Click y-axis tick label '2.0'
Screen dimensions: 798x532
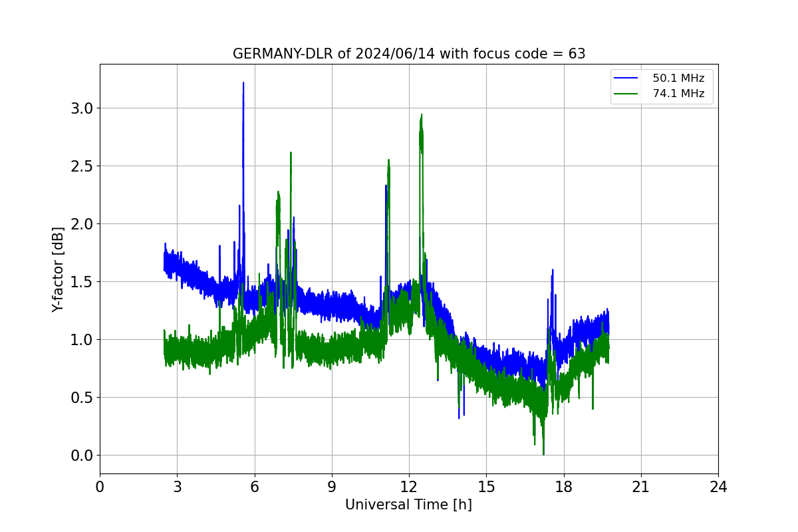coord(82,224)
